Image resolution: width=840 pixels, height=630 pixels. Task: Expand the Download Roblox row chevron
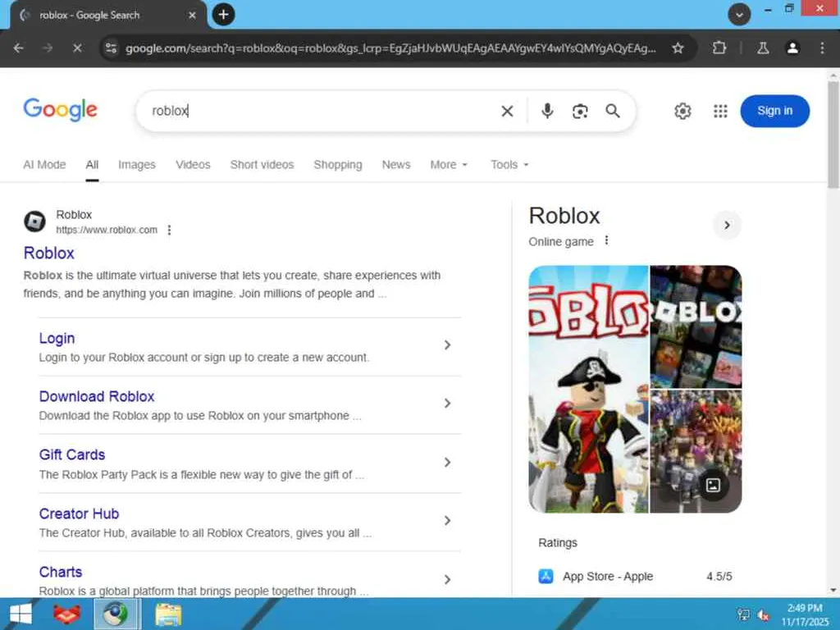click(x=447, y=404)
